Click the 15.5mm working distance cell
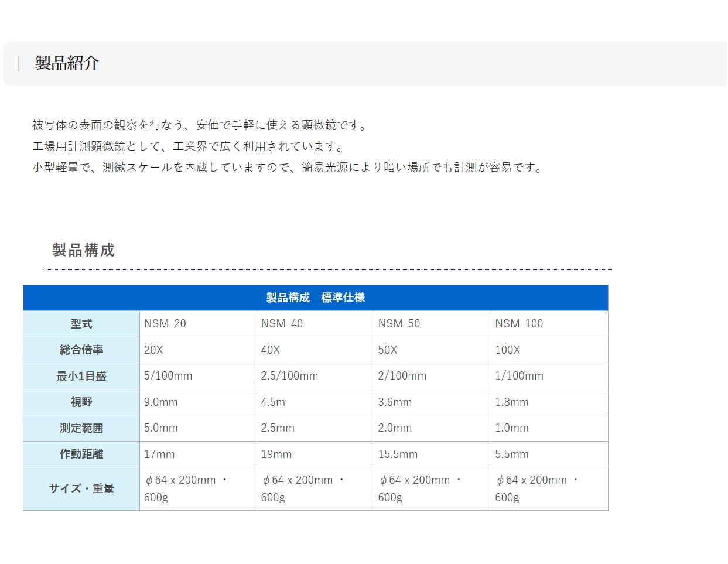Viewport: 728px width, 564px height. point(432,454)
